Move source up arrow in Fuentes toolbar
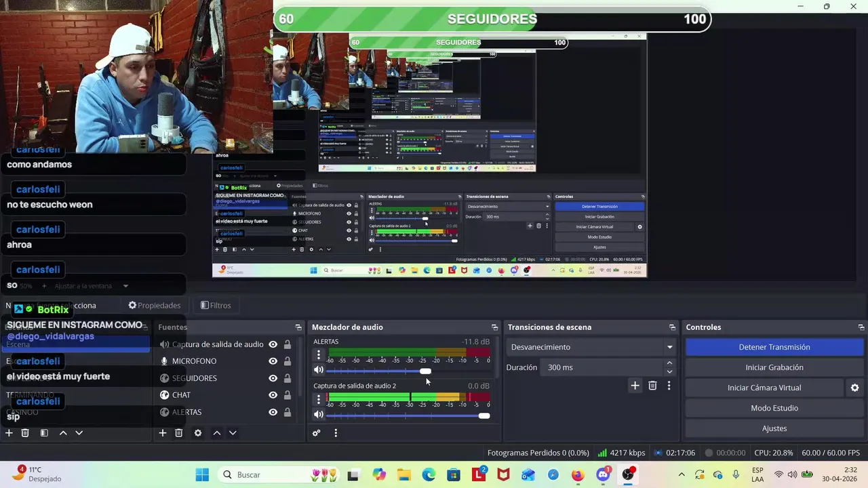The height and width of the screenshot is (488, 868). [x=217, y=433]
